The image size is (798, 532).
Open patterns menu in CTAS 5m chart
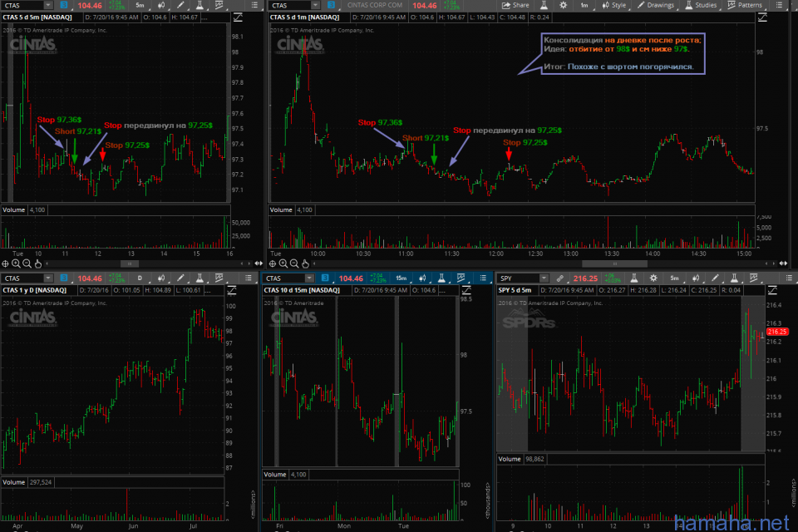(219, 6)
